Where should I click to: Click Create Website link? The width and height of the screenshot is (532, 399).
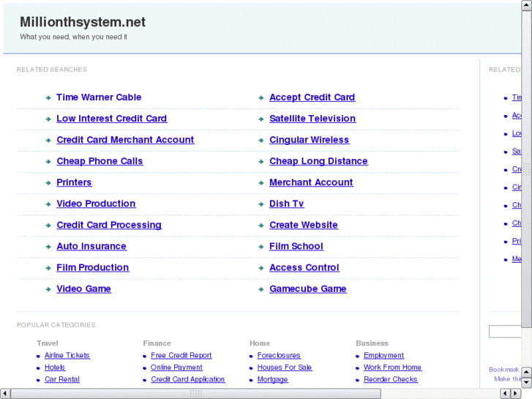304,225
